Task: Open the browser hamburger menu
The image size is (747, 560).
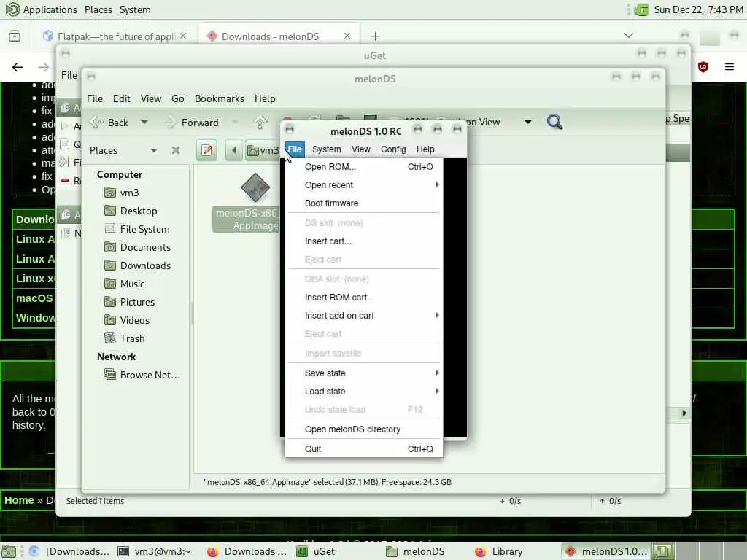Action: pyautogui.click(x=729, y=67)
